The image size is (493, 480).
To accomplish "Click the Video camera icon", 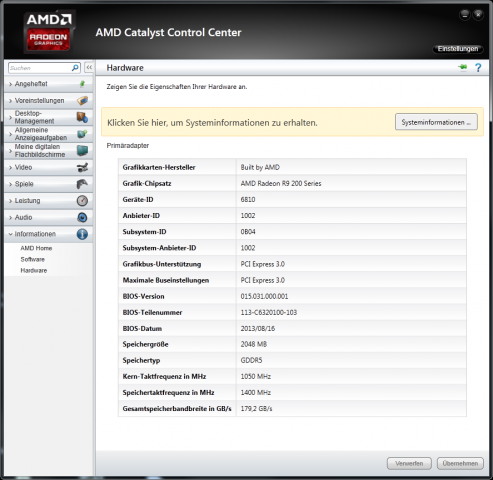I will point(82,167).
